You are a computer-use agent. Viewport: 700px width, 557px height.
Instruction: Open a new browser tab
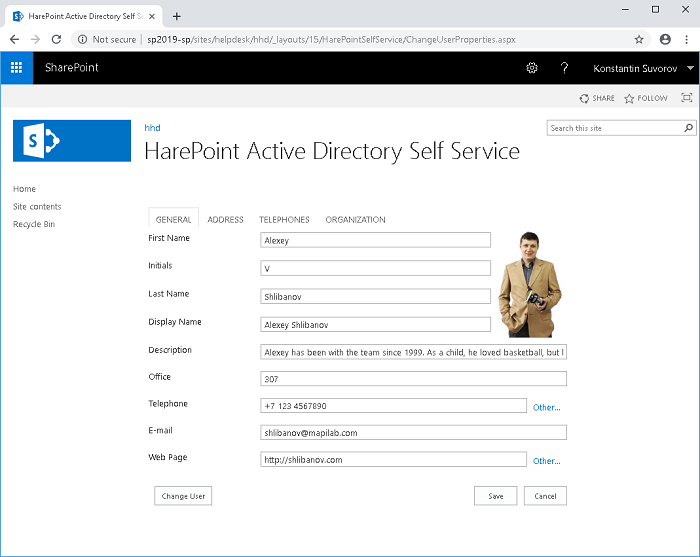click(177, 17)
